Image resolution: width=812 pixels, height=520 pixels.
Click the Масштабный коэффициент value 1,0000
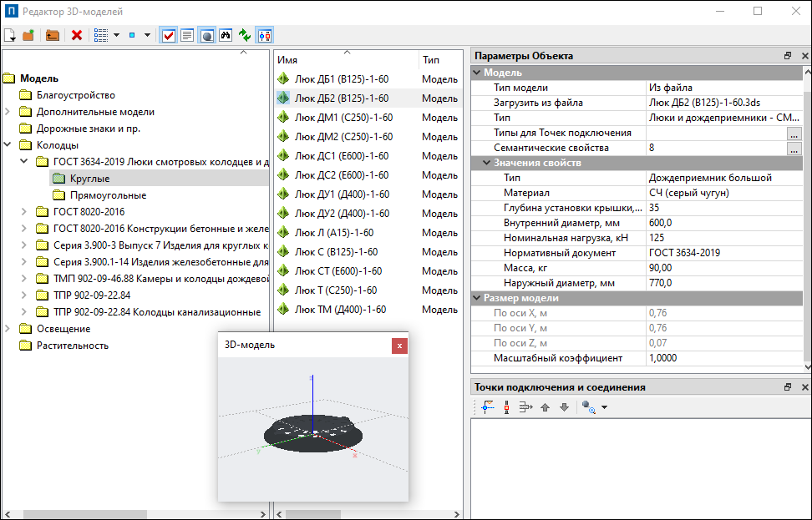pyautogui.click(x=724, y=358)
